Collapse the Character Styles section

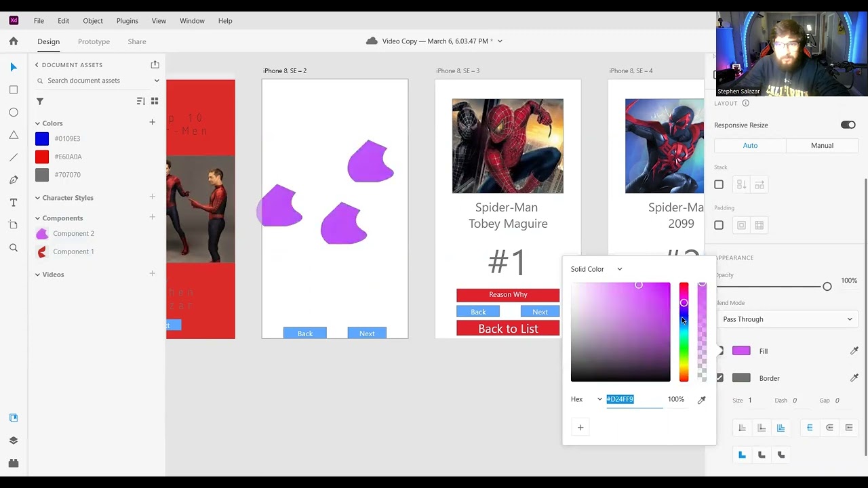(x=37, y=198)
